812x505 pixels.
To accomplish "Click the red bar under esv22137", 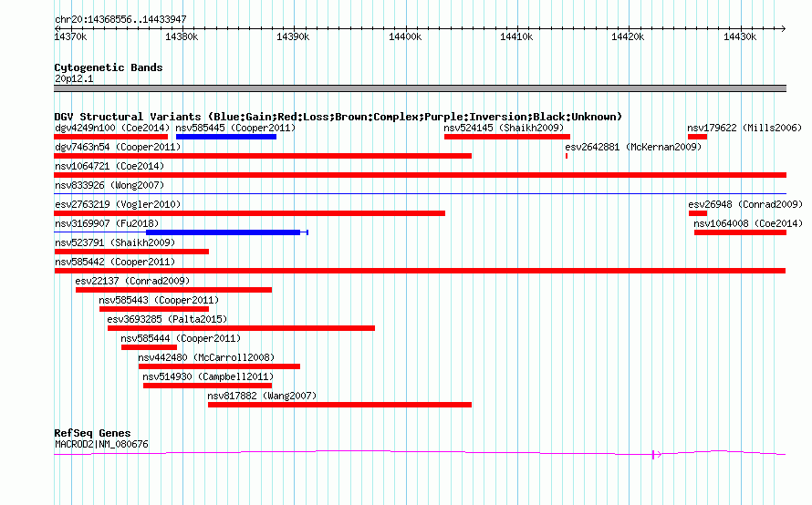I will 173,290.
